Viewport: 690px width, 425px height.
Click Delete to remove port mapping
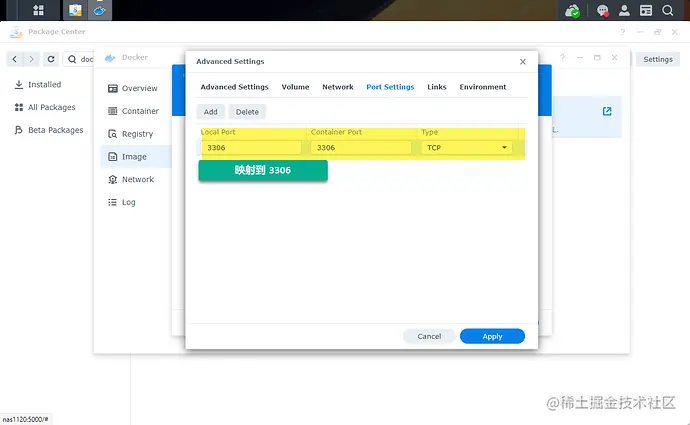pyautogui.click(x=247, y=112)
